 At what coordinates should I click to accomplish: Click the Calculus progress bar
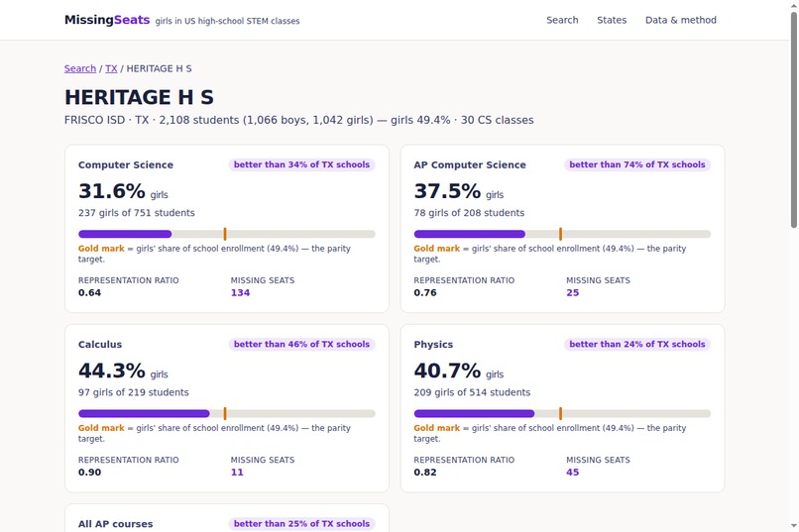click(227, 414)
